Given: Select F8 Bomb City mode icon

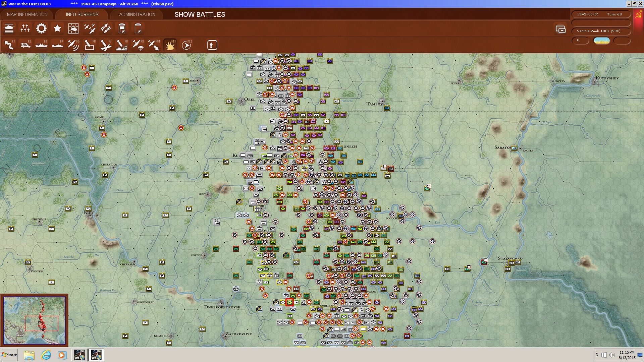Looking at the screenshot, I should point(122,45).
